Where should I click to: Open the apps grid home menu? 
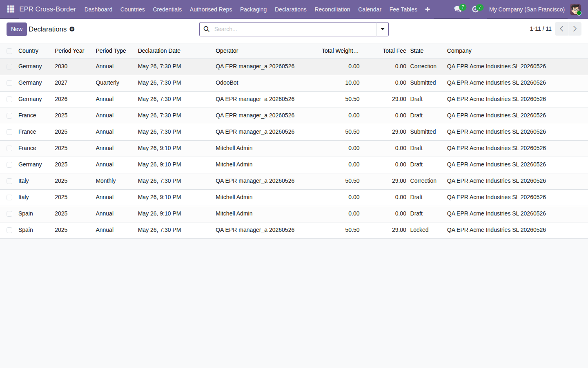click(x=11, y=9)
